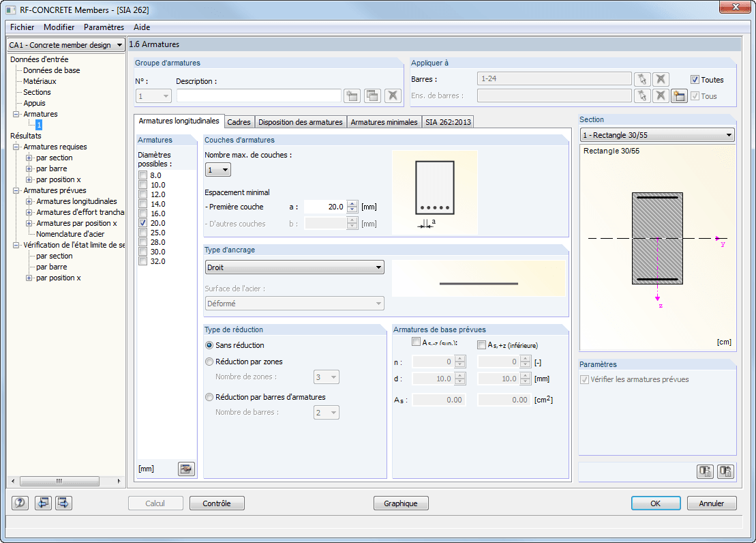The width and height of the screenshot is (756, 543).
Task: Click the clear members X icon beside Barres
Action: point(661,79)
